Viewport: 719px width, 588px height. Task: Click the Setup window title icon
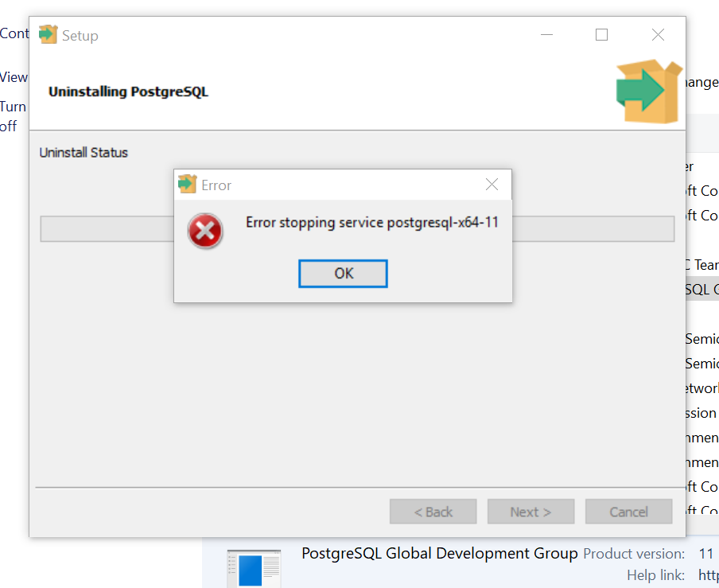(49, 34)
